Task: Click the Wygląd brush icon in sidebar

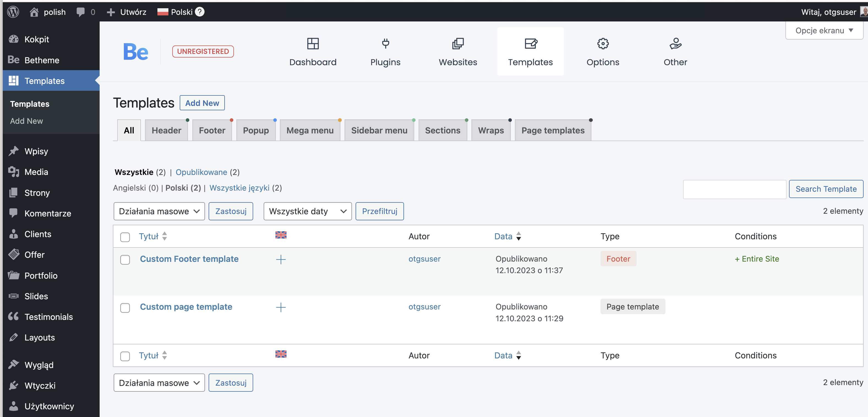Action: [13, 364]
